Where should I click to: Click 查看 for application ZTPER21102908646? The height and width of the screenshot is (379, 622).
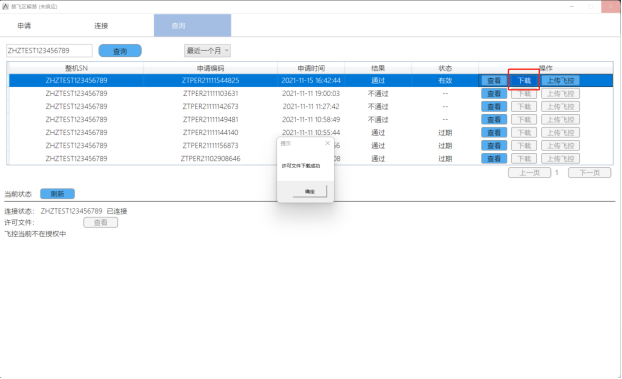click(494, 159)
